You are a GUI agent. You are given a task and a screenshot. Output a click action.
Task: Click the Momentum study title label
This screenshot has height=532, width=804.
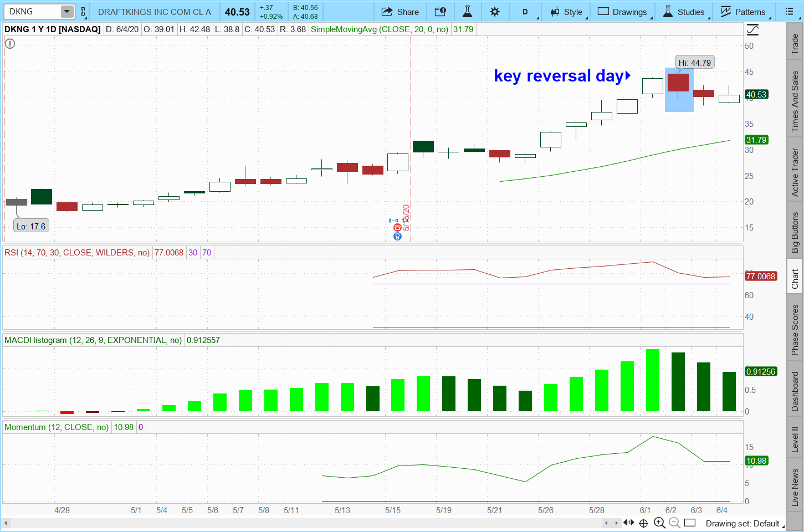[57, 427]
